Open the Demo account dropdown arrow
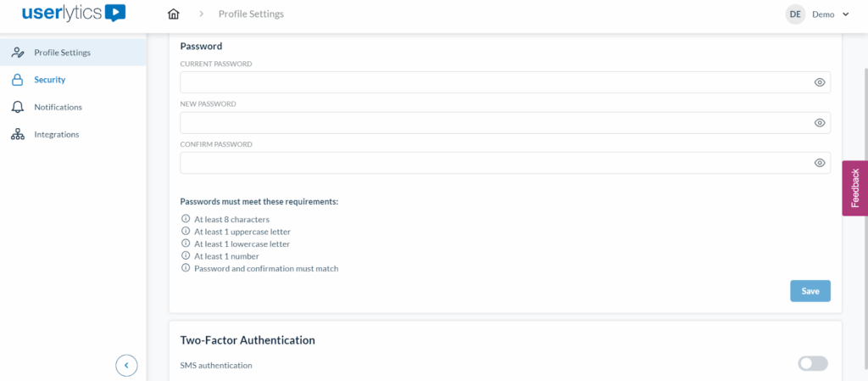The width and height of the screenshot is (868, 381). pyautogui.click(x=846, y=14)
